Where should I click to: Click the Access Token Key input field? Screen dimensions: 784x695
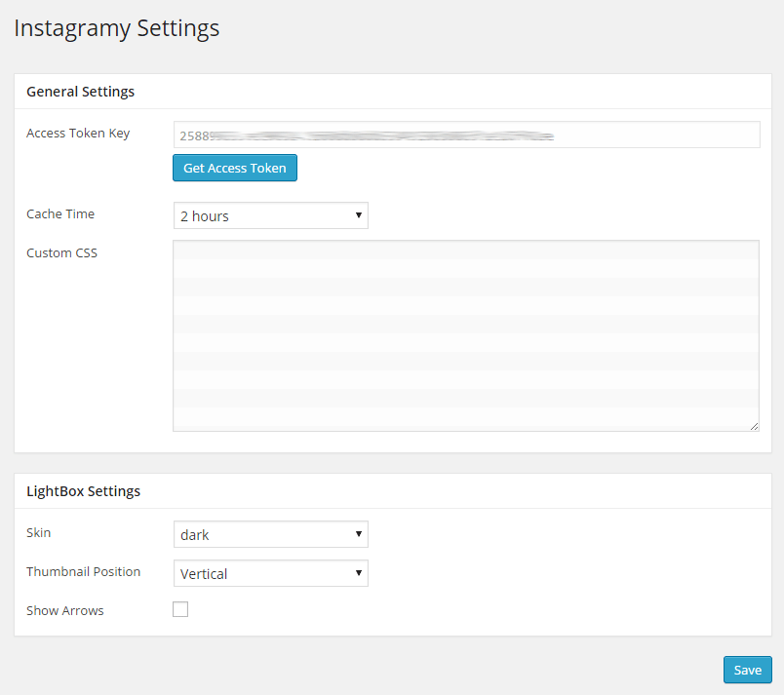pos(466,135)
